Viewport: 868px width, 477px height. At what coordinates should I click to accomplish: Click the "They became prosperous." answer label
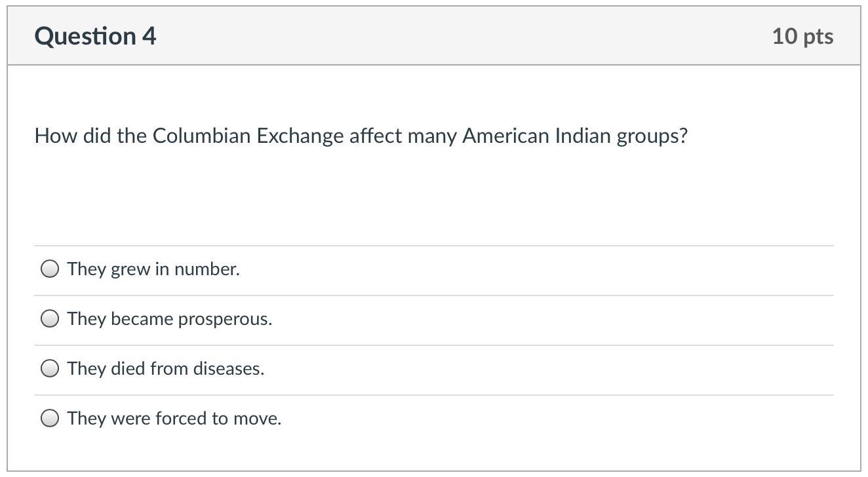pos(169,318)
